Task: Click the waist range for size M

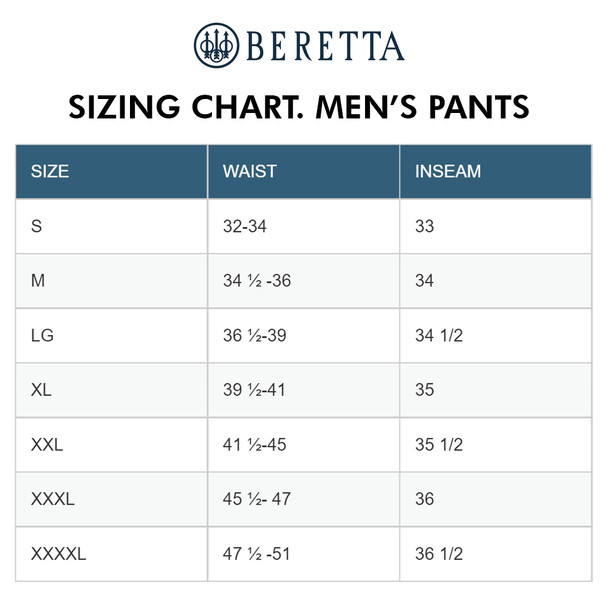Action: click(x=256, y=281)
